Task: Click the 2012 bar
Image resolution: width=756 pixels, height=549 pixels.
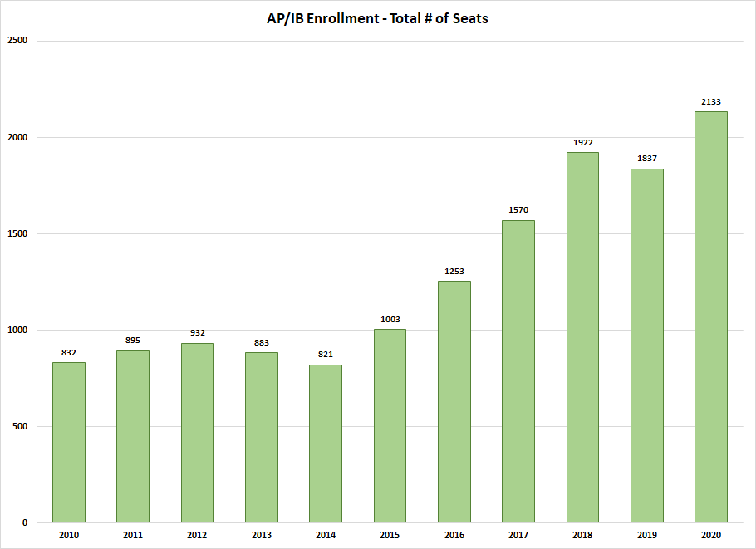Action: point(197,433)
